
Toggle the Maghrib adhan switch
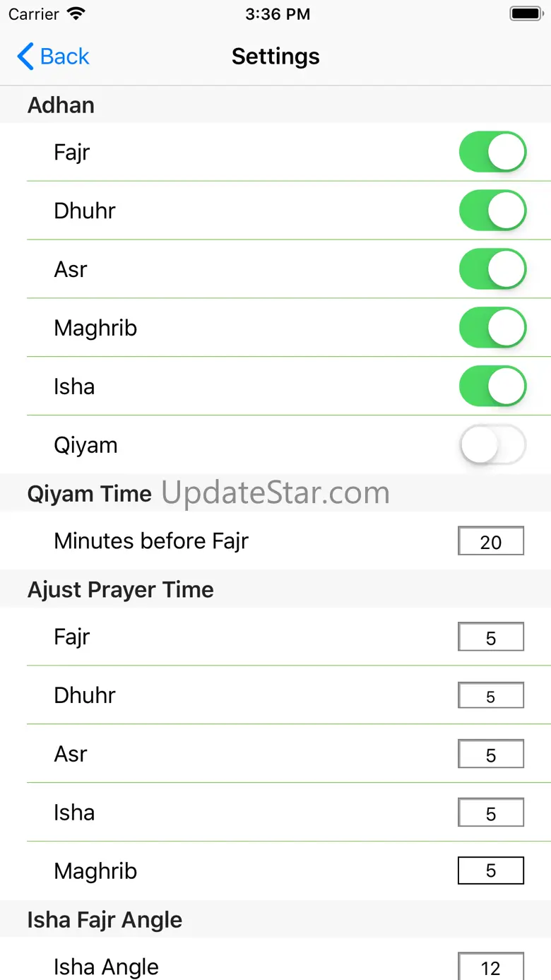coord(492,328)
